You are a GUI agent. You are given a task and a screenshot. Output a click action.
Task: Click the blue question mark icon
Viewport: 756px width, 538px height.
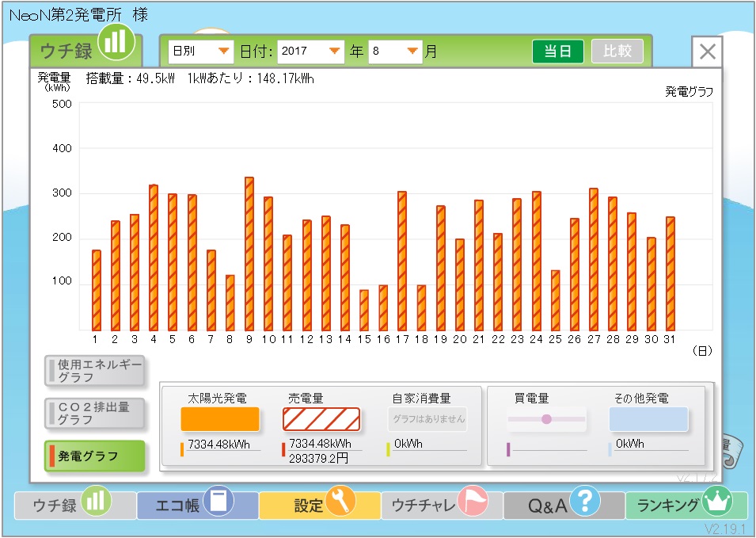pyautogui.click(x=585, y=501)
